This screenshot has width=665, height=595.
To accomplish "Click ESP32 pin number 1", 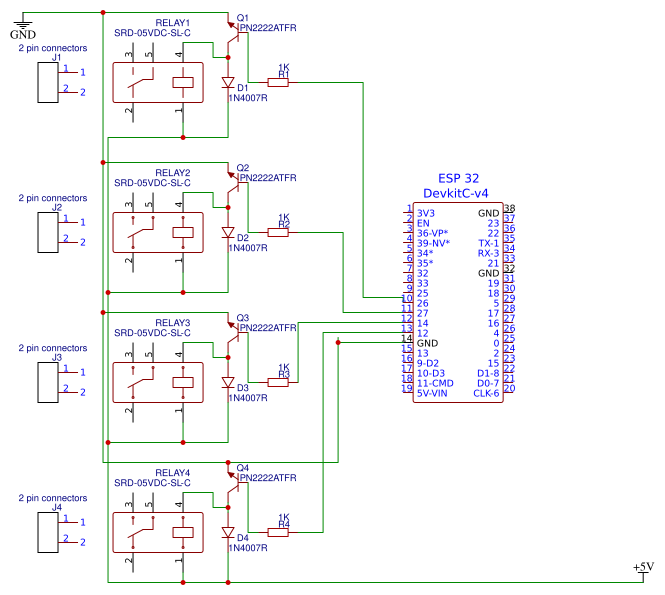I will [x=409, y=208].
